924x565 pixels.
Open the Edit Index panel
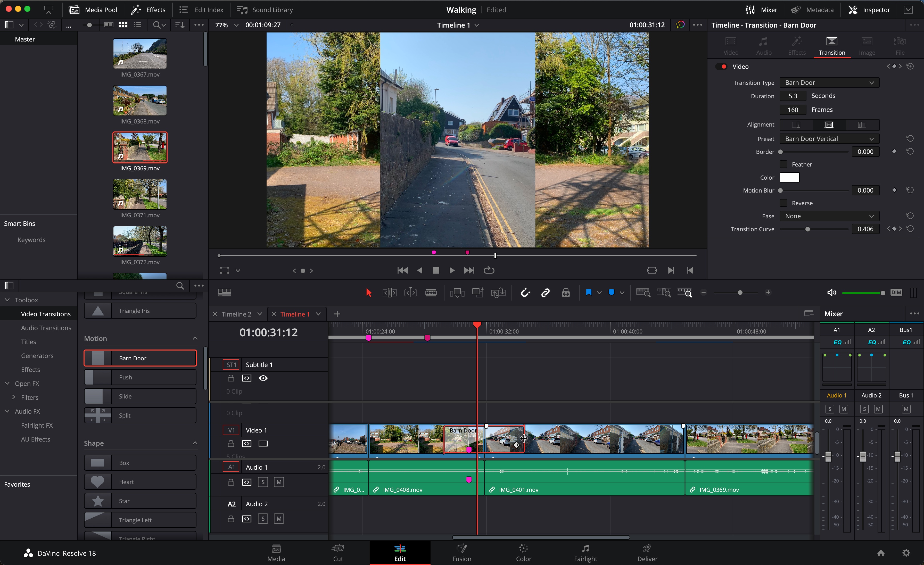pos(201,10)
